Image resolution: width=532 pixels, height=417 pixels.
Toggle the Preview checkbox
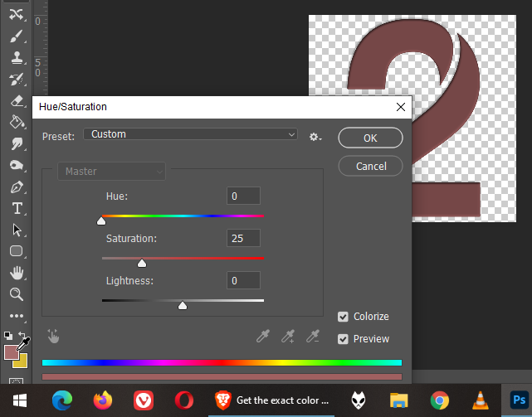tap(343, 339)
